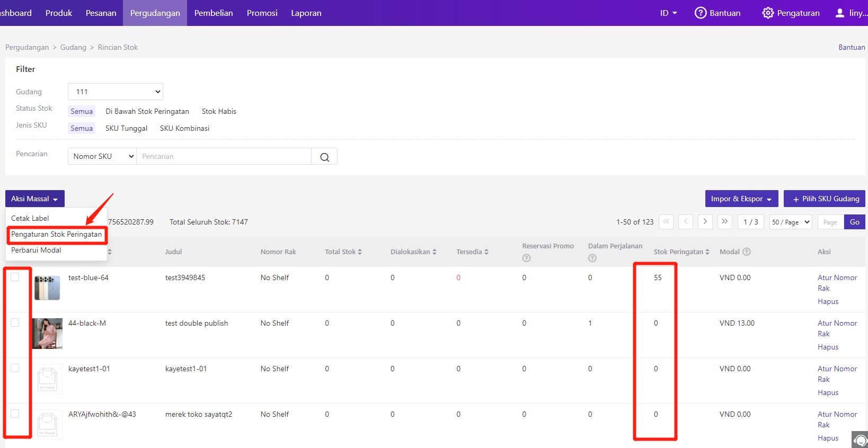
Task: Select the 44-black-M row checkbox
Action: (x=15, y=322)
